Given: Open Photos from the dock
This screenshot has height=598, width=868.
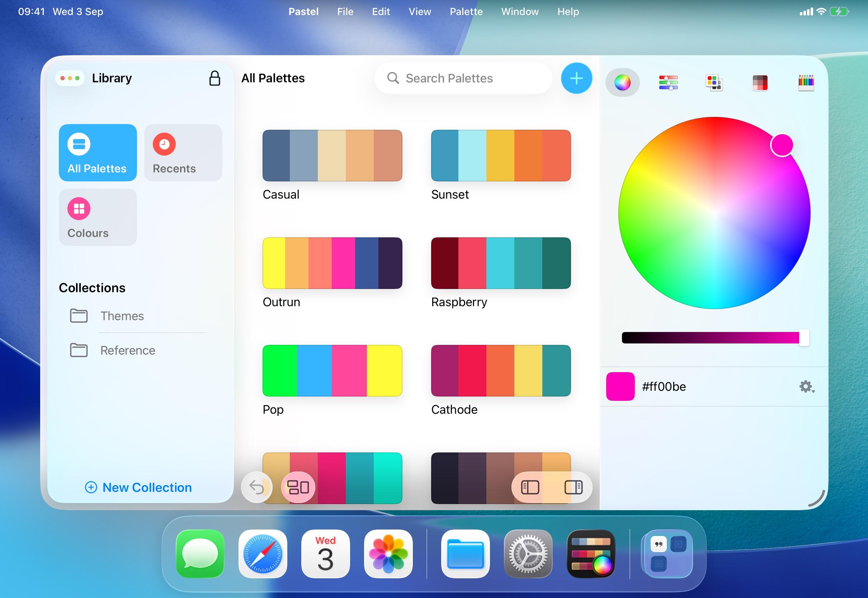Looking at the screenshot, I should [388, 554].
